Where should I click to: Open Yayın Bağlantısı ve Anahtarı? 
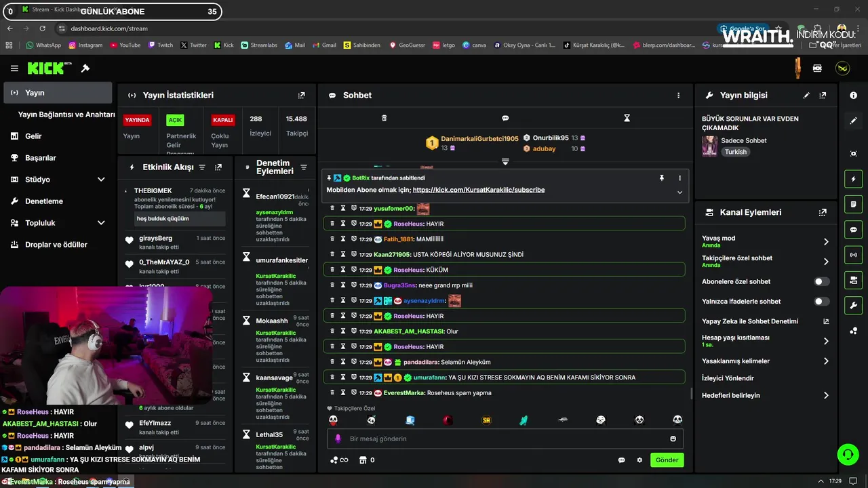click(66, 115)
